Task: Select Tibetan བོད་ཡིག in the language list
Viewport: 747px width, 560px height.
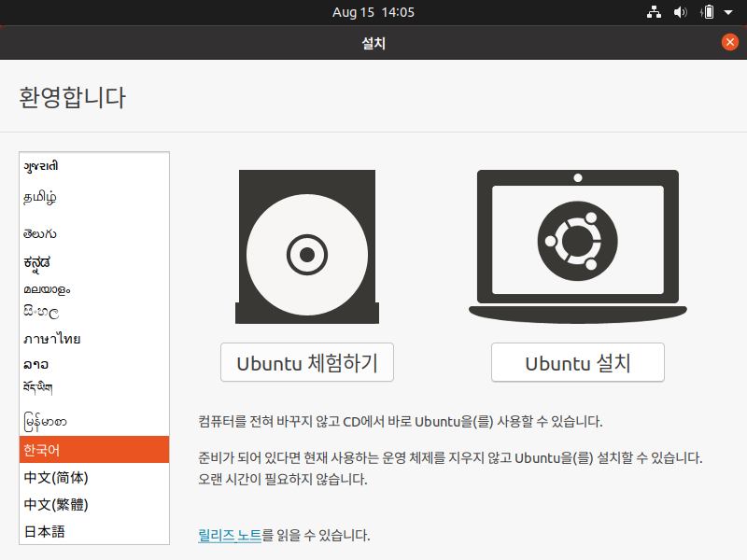Action: click(x=94, y=387)
